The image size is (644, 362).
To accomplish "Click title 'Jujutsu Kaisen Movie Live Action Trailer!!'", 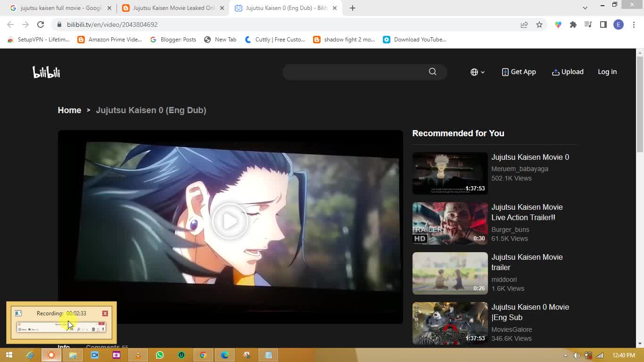I will coord(527,212).
